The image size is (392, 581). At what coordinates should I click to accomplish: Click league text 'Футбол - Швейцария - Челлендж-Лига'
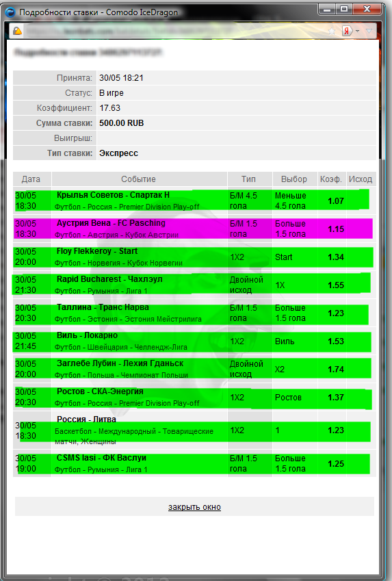click(x=121, y=347)
